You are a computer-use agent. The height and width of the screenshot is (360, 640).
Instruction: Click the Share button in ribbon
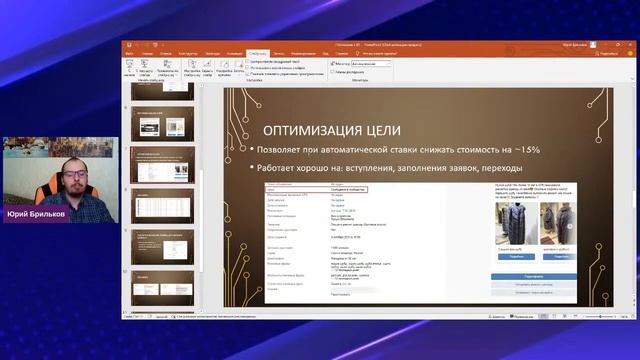[x=607, y=53]
